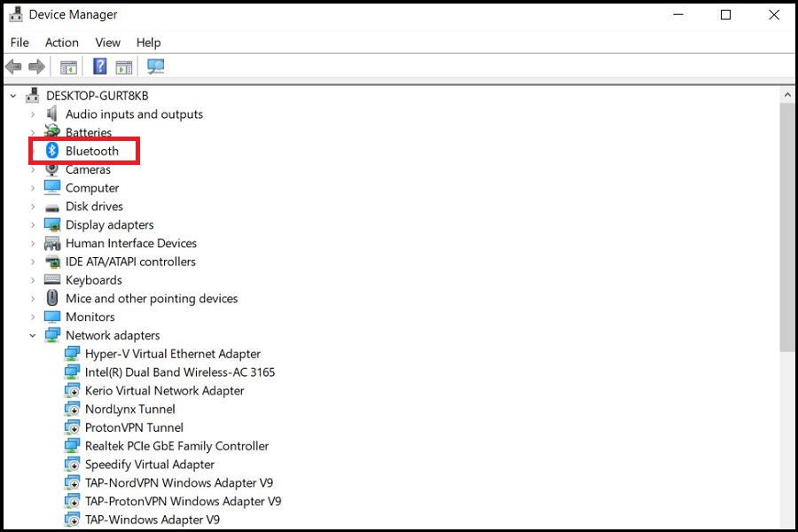This screenshot has height=532, width=798.
Task: Open the View menu
Action: pyautogui.click(x=108, y=43)
